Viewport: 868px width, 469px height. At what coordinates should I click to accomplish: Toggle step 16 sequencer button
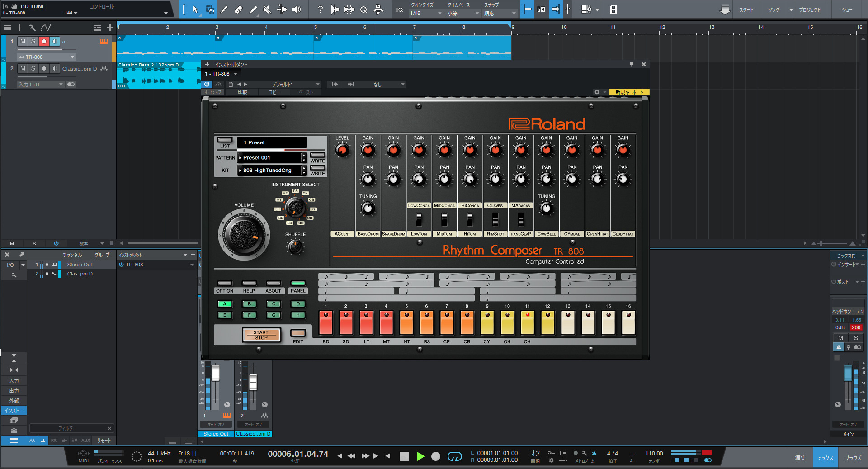point(628,322)
